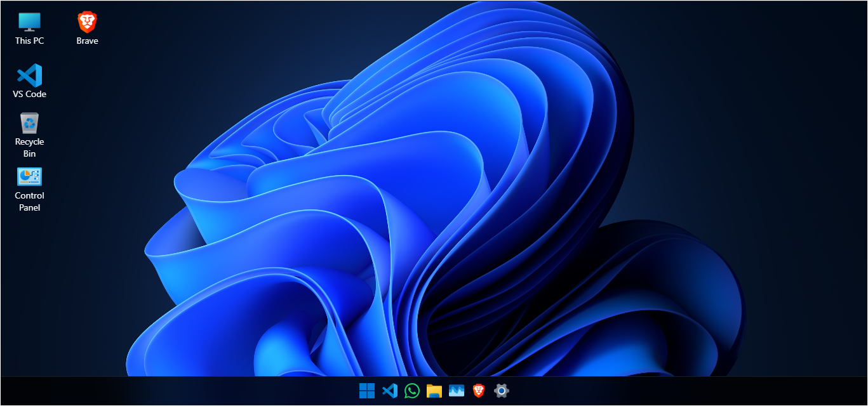Select the Brave desktop shortcut icon
The width and height of the screenshot is (868, 406).
pos(88,22)
